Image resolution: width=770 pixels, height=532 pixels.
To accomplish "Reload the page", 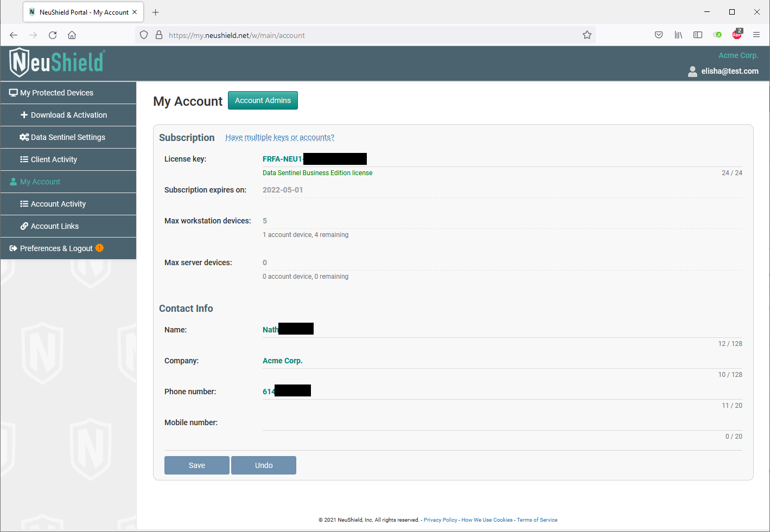I will [53, 35].
